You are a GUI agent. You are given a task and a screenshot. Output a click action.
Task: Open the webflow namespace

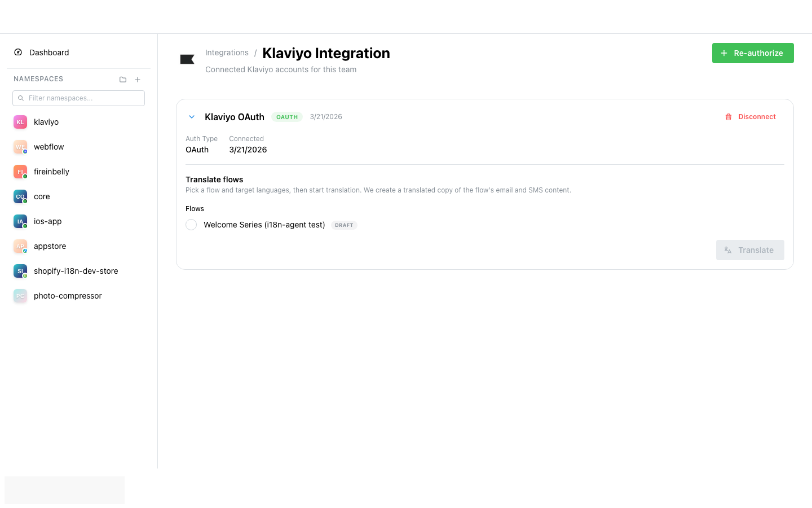49,147
